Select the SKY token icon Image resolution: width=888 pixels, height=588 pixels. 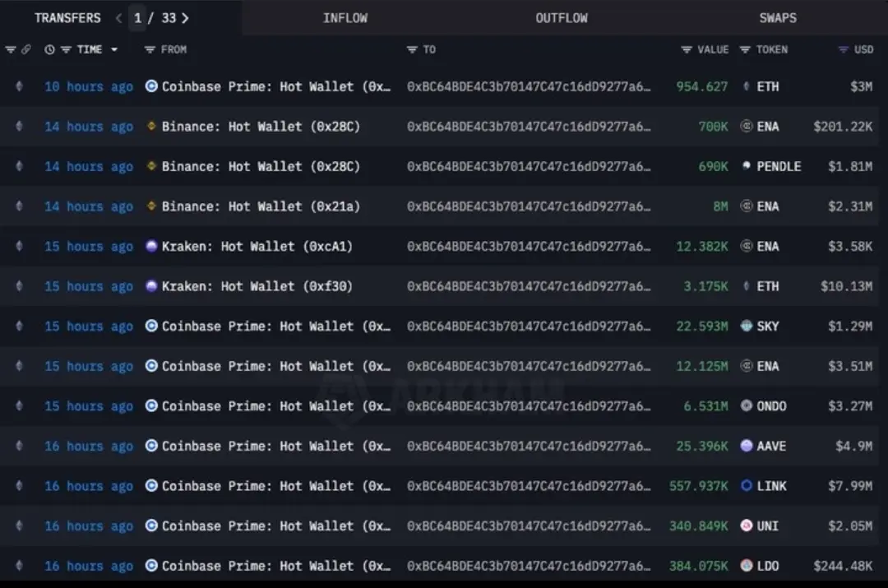pos(747,326)
